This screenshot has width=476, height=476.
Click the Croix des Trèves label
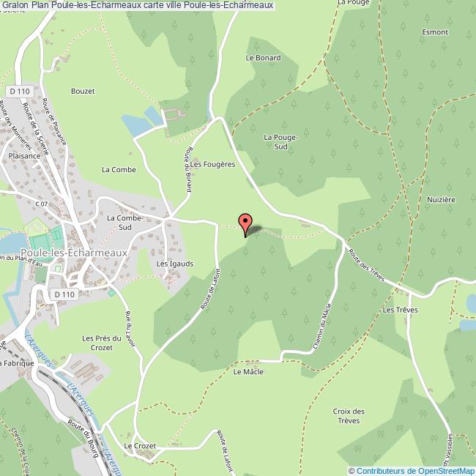coord(349,416)
